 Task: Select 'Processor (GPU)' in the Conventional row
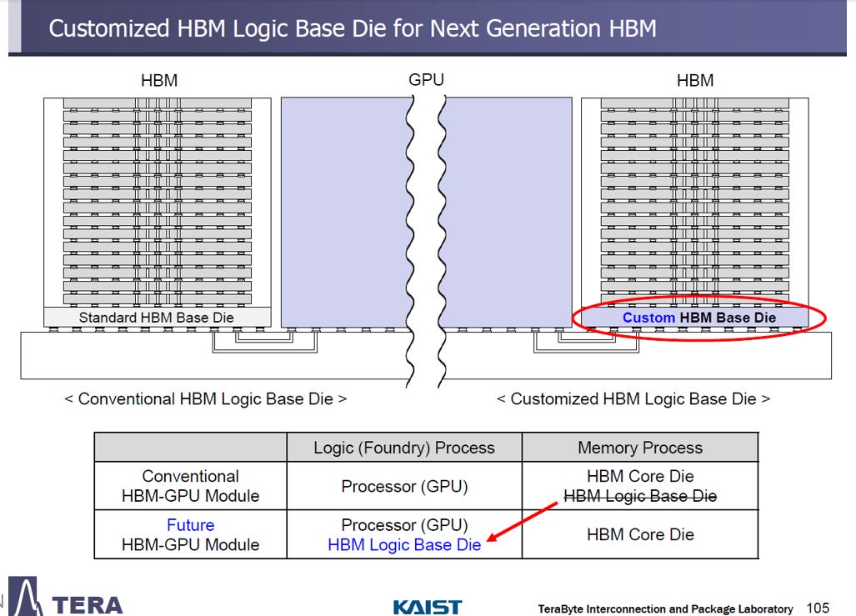coord(404,486)
